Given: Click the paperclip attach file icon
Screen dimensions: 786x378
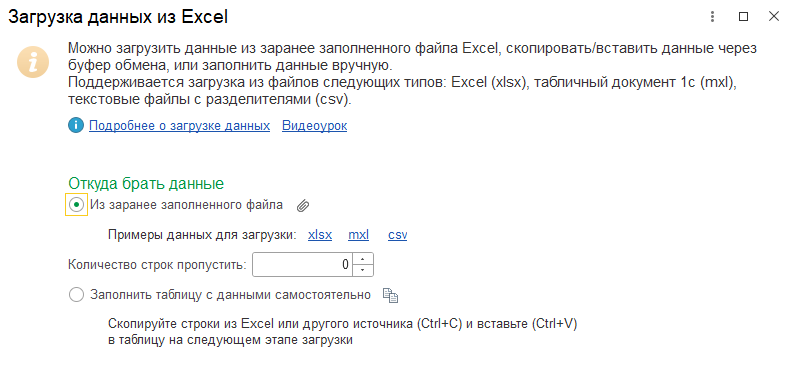Looking at the screenshot, I should click(302, 206).
